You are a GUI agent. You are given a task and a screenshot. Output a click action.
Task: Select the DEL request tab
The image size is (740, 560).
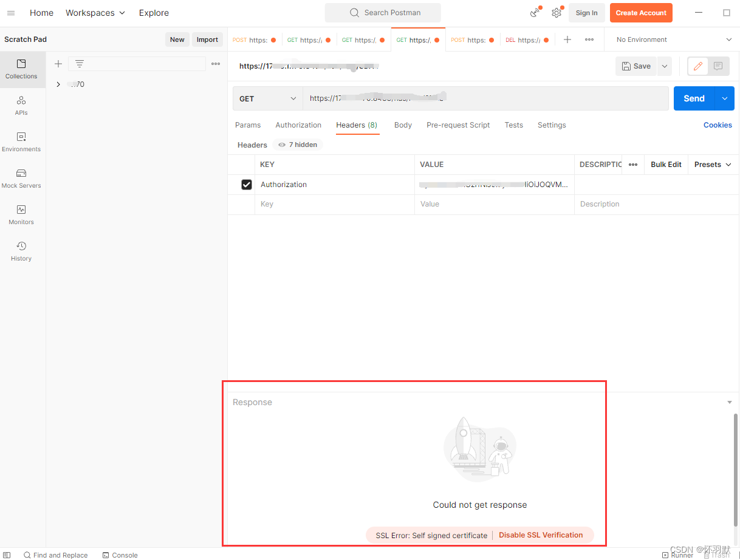click(x=527, y=40)
